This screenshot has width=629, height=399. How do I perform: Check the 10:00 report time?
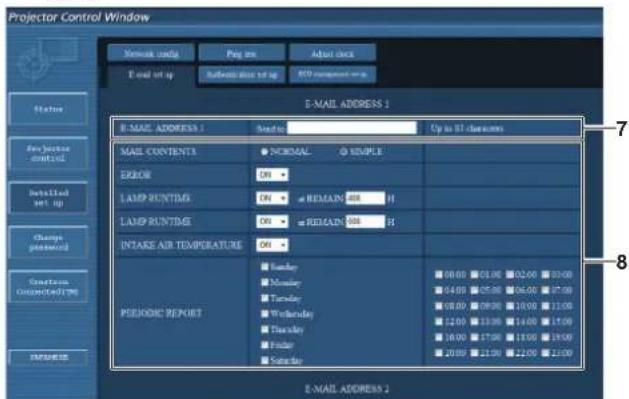click(510, 306)
